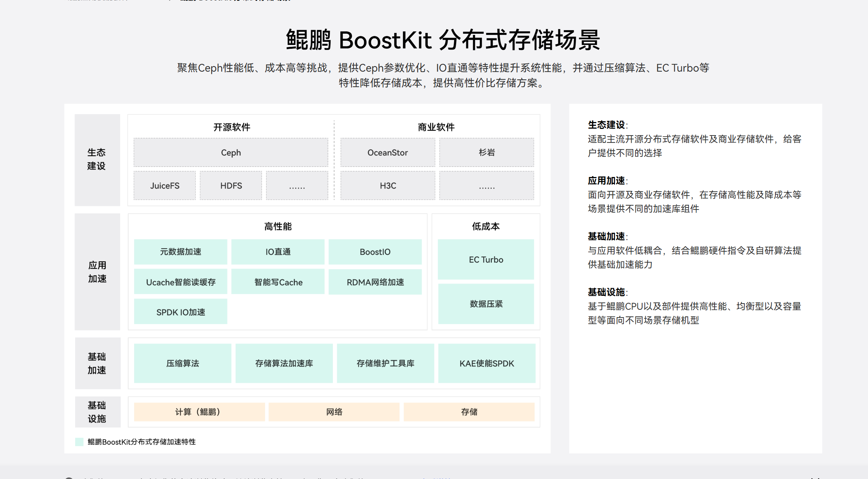This screenshot has width=868, height=479.
Task: Click the KAE使能SPDK block
Action: coord(487,363)
